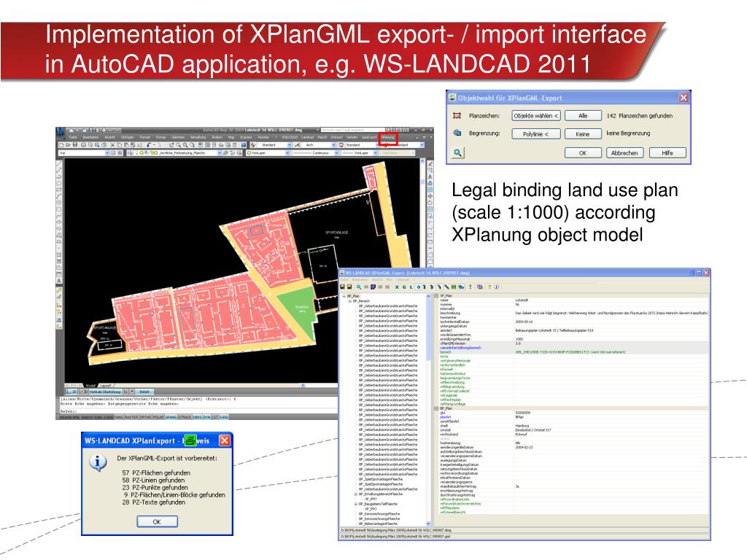
Task: Click the 'O' icon in XPlanGML Export toolbar
Action: [419, 287]
